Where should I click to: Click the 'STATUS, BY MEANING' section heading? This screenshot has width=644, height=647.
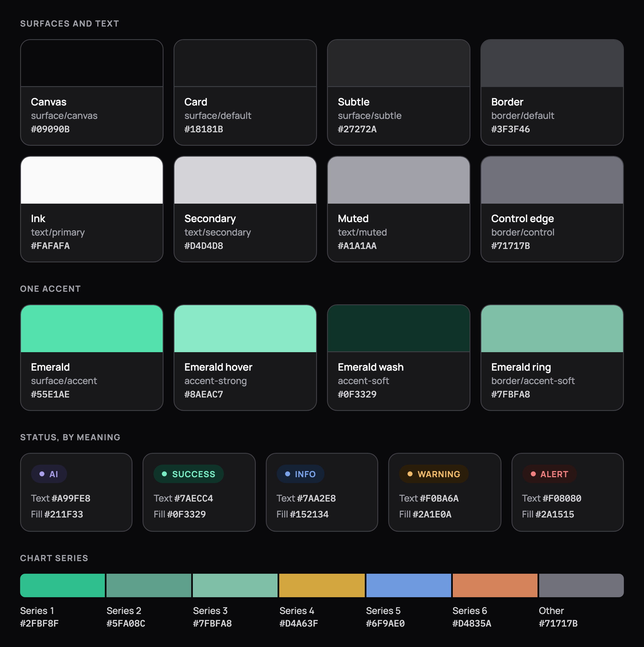70,437
